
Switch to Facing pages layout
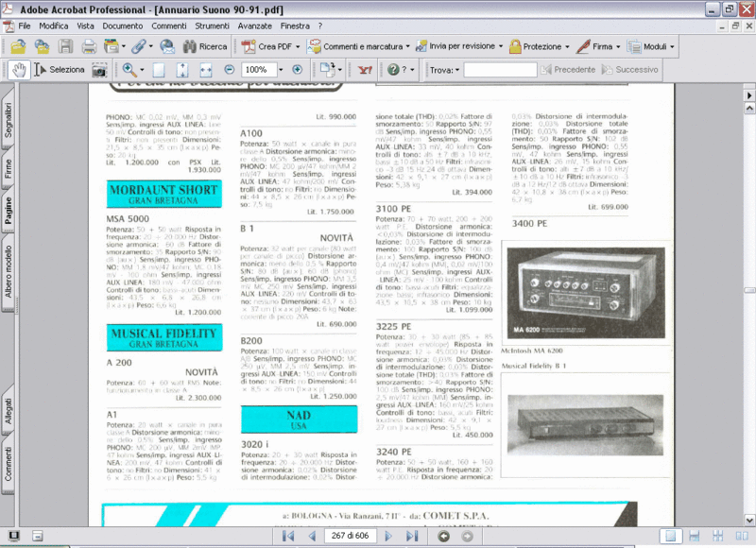coord(742,536)
